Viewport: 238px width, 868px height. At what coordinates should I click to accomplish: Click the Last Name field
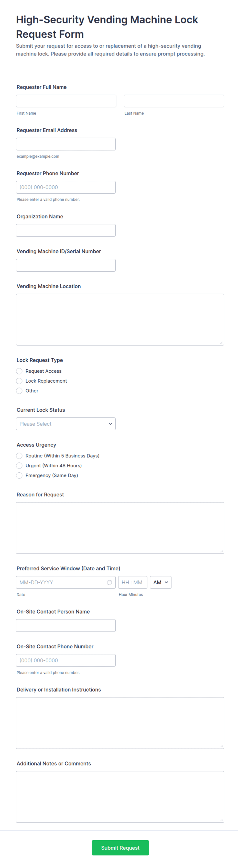click(x=174, y=101)
